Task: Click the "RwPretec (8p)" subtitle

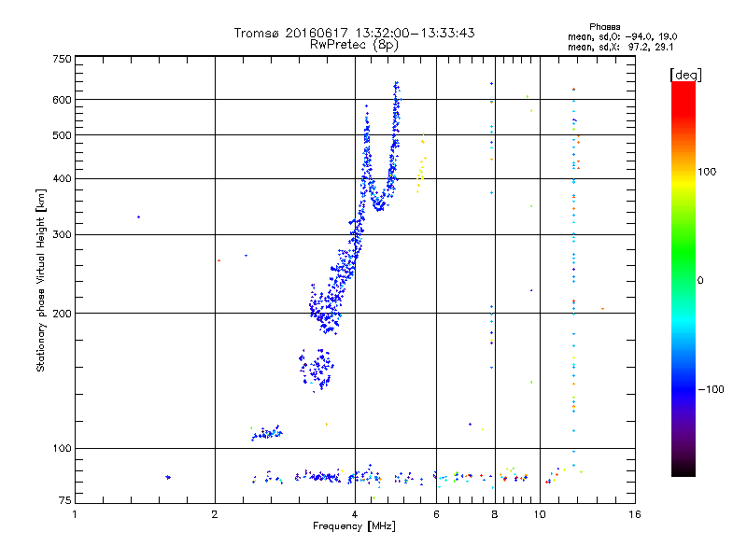Action: click(354, 45)
